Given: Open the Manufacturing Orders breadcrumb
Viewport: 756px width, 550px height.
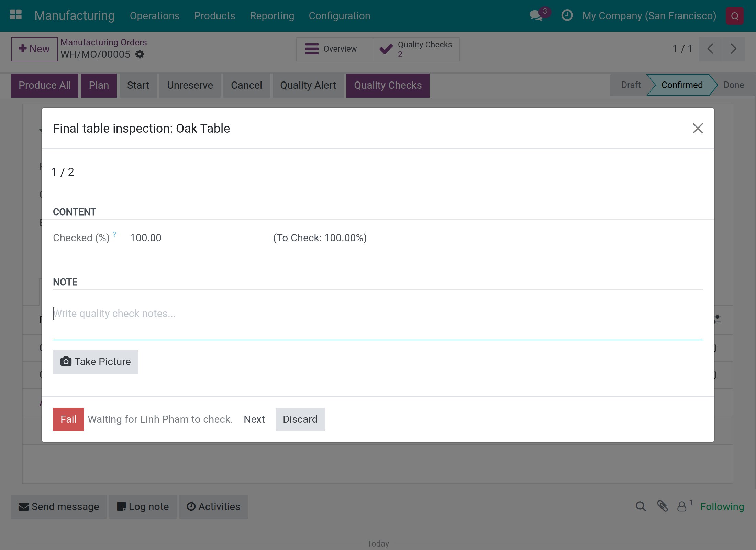Looking at the screenshot, I should click(x=103, y=42).
